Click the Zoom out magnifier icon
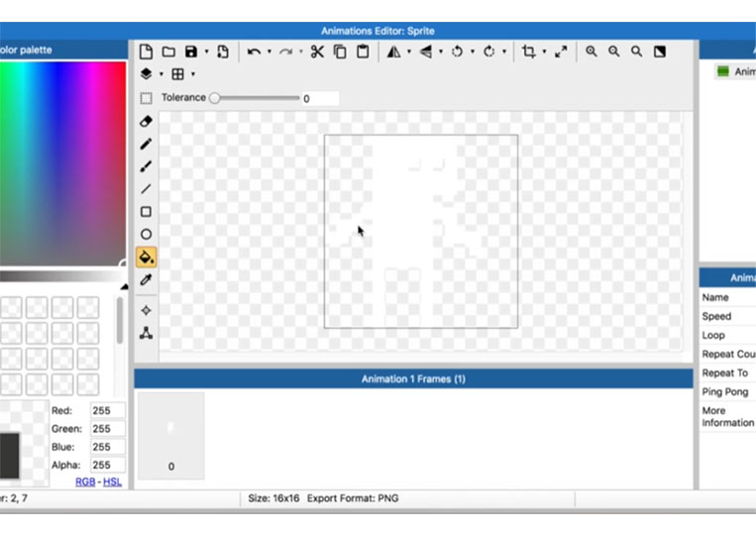Screen dimensions: 756x536 coord(613,52)
